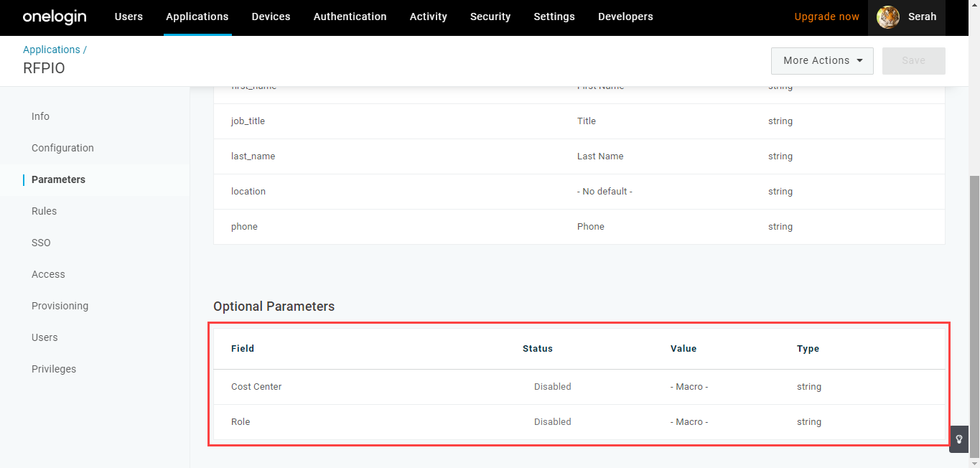Click the OneLogin logo

(55, 17)
